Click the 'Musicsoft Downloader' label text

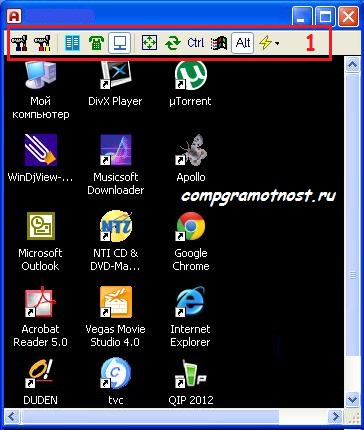click(x=116, y=183)
